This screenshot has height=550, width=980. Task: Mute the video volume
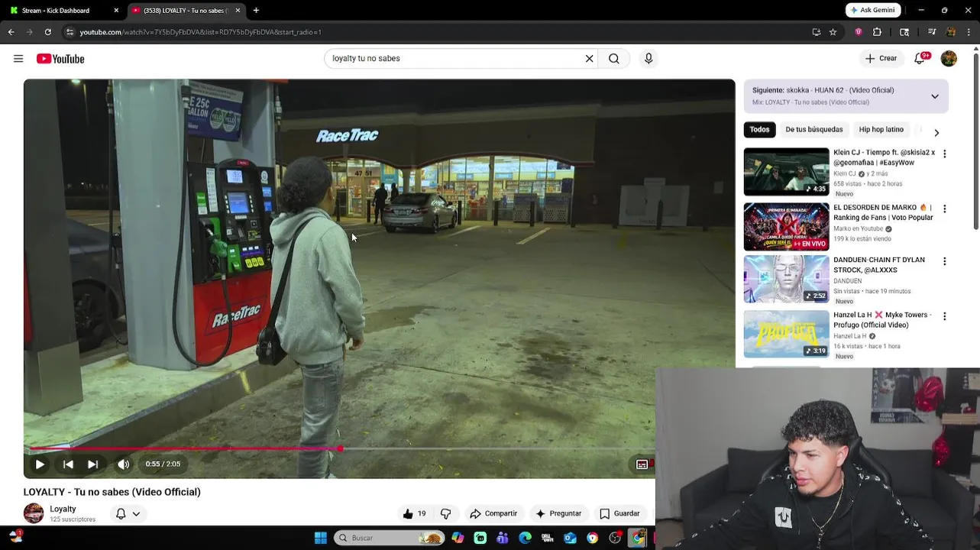click(123, 464)
